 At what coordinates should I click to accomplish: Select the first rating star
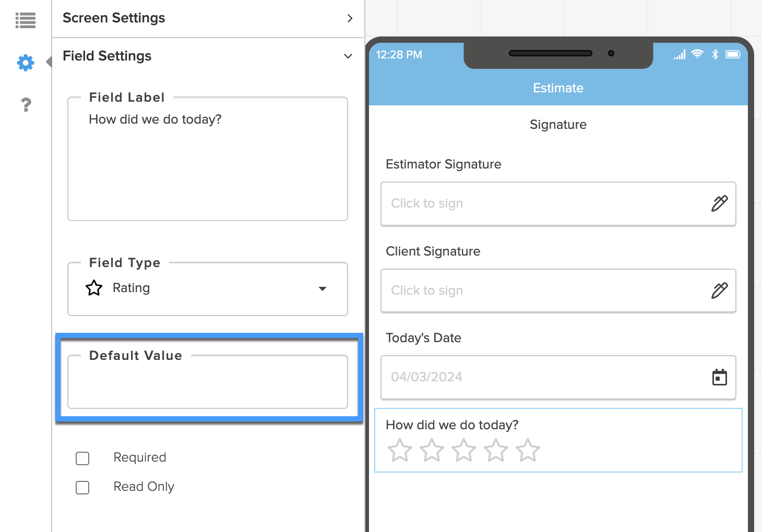click(x=400, y=450)
